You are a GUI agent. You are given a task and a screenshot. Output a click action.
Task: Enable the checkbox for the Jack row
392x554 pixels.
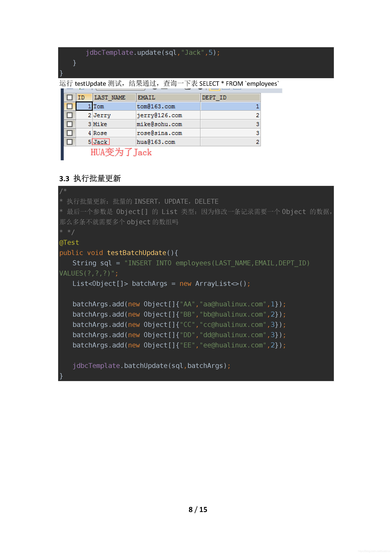pyautogui.click(x=70, y=142)
